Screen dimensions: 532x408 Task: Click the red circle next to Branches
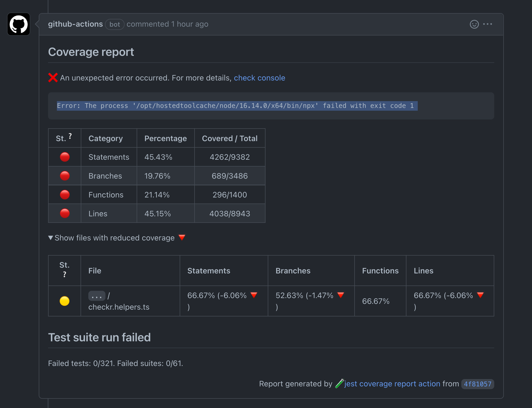[x=65, y=176]
